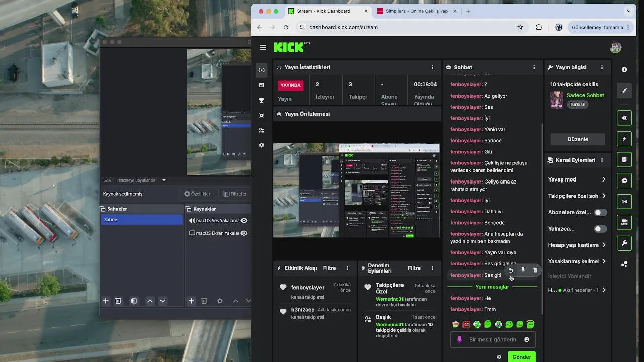The width and height of the screenshot is (644, 362).
Task: Open the gear icon in Kick left sidebar
Action: pyautogui.click(x=261, y=145)
